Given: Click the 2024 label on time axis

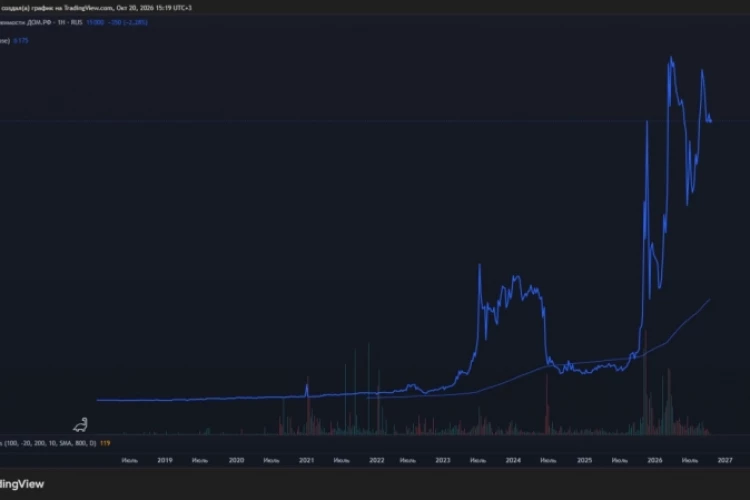Looking at the screenshot, I should 513,460.
